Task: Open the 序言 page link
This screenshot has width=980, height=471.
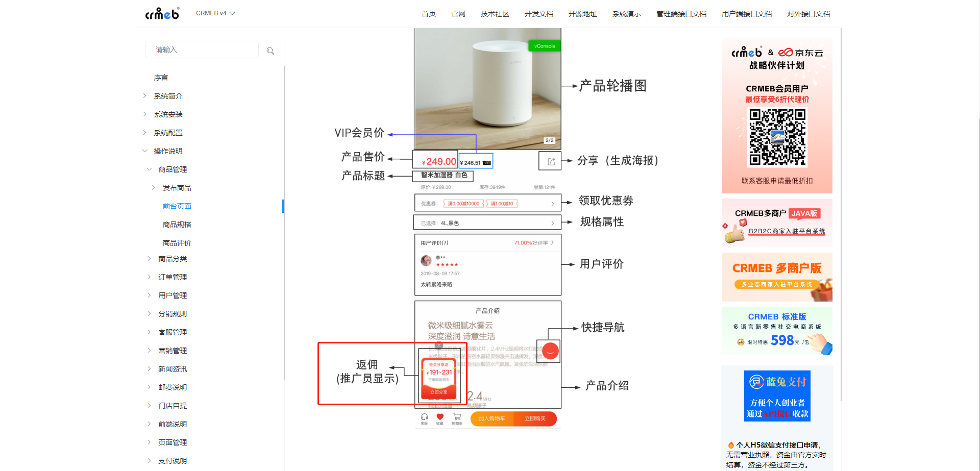Action: point(161,78)
